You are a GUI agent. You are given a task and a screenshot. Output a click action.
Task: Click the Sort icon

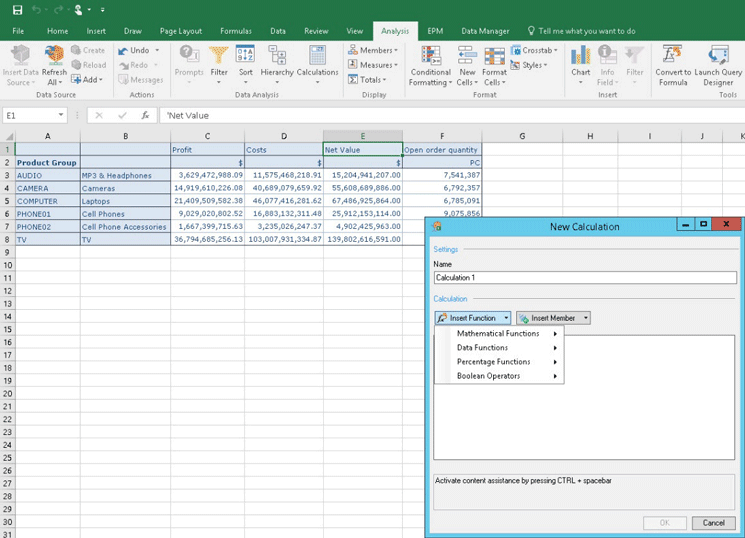click(x=246, y=54)
